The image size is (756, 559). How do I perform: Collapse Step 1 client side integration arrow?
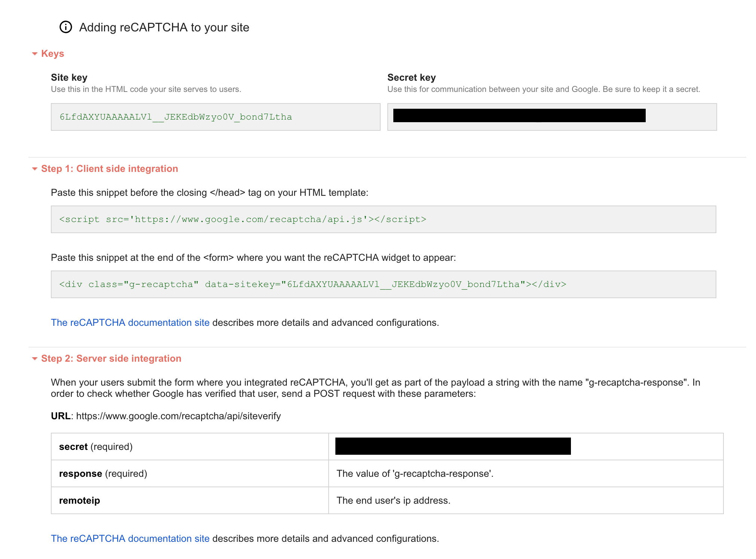(35, 169)
